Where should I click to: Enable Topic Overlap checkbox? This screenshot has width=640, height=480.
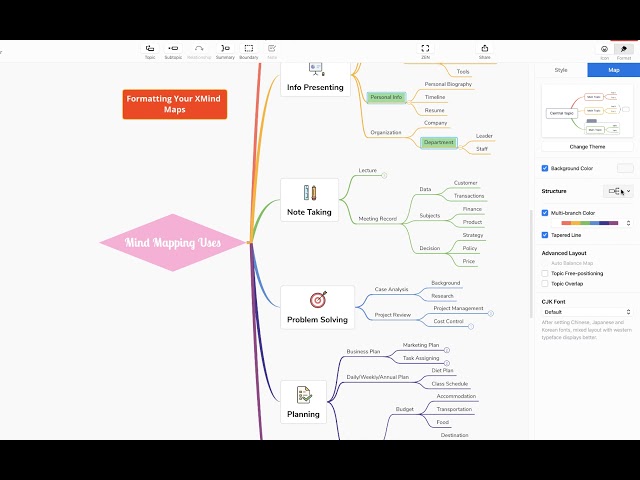pos(544,284)
